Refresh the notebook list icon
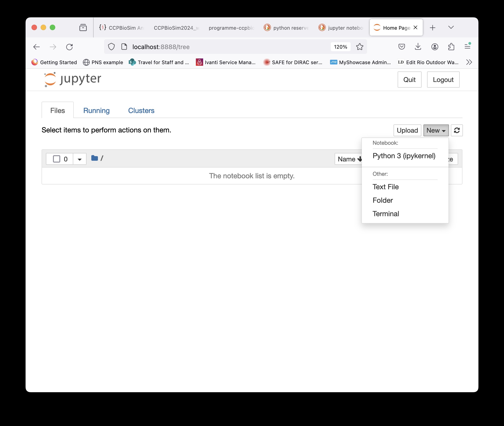This screenshot has height=426, width=504. coord(457,130)
